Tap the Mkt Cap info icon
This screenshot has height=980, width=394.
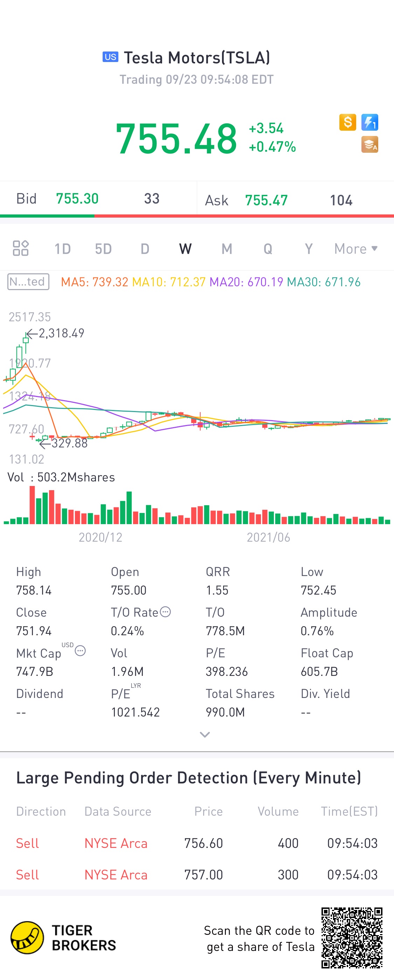point(80,651)
